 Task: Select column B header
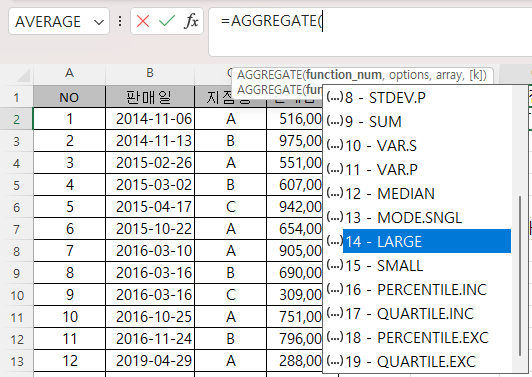pyautogui.click(x=150, y=73)
